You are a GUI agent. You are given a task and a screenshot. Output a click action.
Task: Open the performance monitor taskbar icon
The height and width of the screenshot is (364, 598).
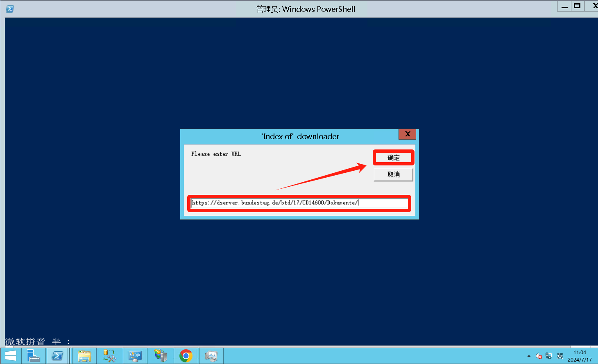tap(211, 356)
